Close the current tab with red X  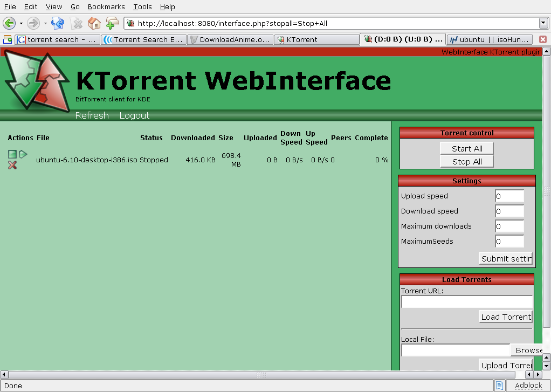[543, 39]
